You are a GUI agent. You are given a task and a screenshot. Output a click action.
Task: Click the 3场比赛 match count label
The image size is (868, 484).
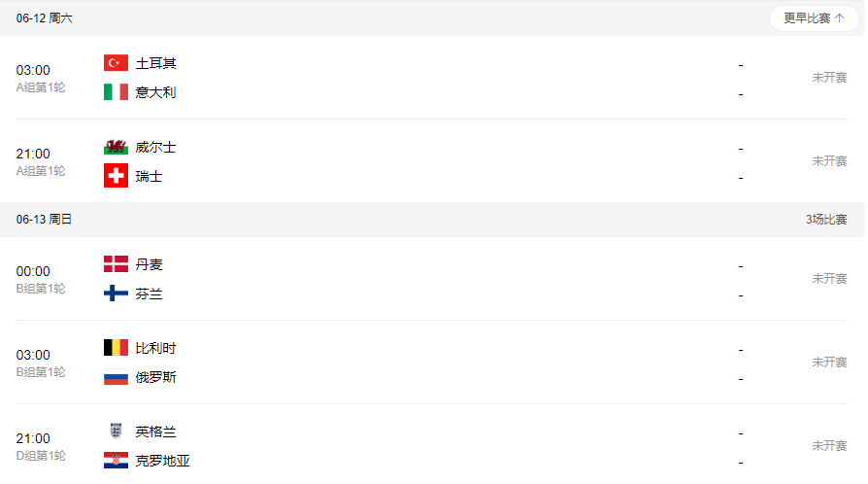point(826,220)
